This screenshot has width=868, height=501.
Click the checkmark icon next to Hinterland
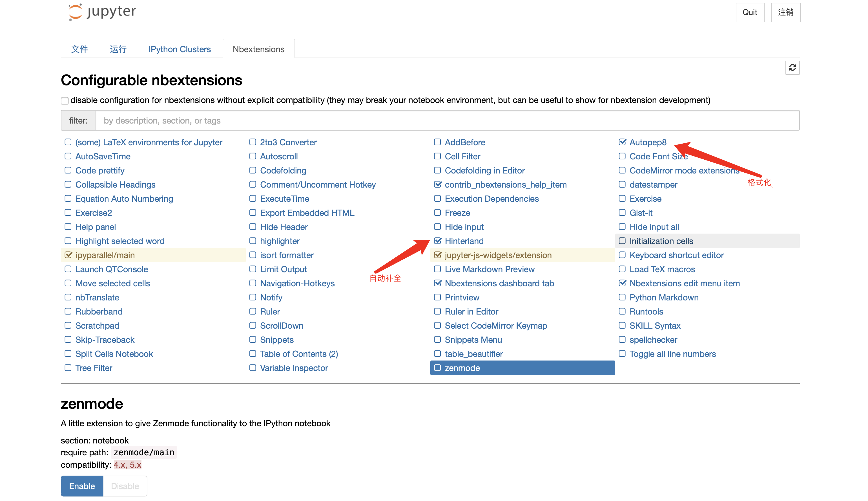[438, 241]
